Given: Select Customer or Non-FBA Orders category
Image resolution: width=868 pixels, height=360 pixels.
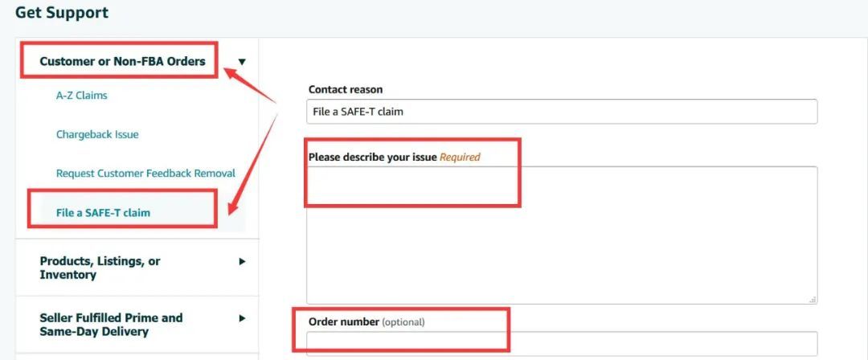Looking at the screenshot, I should pos(122,61).
